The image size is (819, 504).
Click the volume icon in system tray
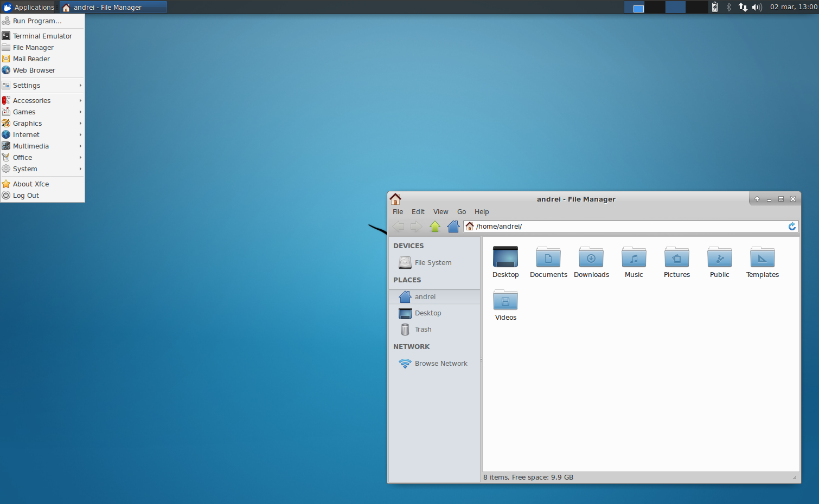[757, 7]
